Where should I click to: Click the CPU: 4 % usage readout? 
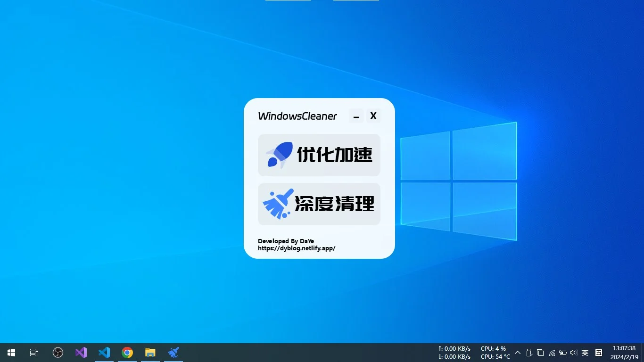click(x=493, y=349)
